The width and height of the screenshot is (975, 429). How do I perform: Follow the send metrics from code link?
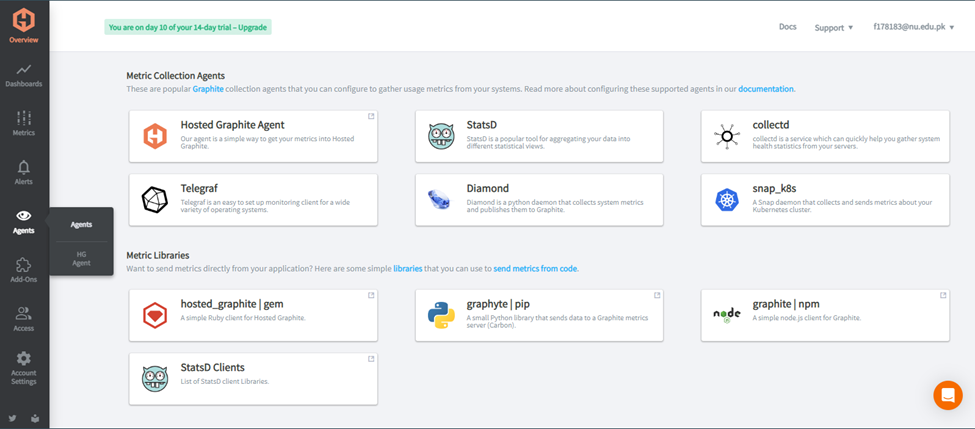[x=535, y=269]
